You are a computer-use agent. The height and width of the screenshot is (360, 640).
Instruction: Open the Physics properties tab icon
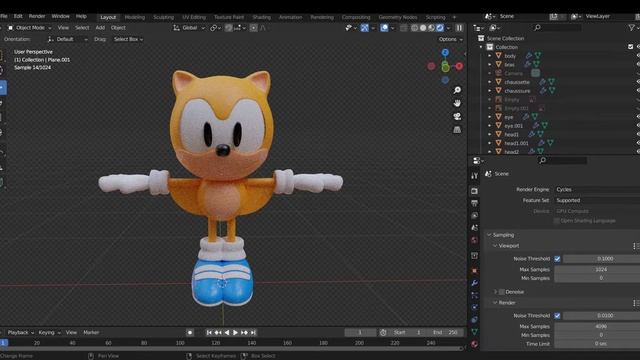pos(474,307)
